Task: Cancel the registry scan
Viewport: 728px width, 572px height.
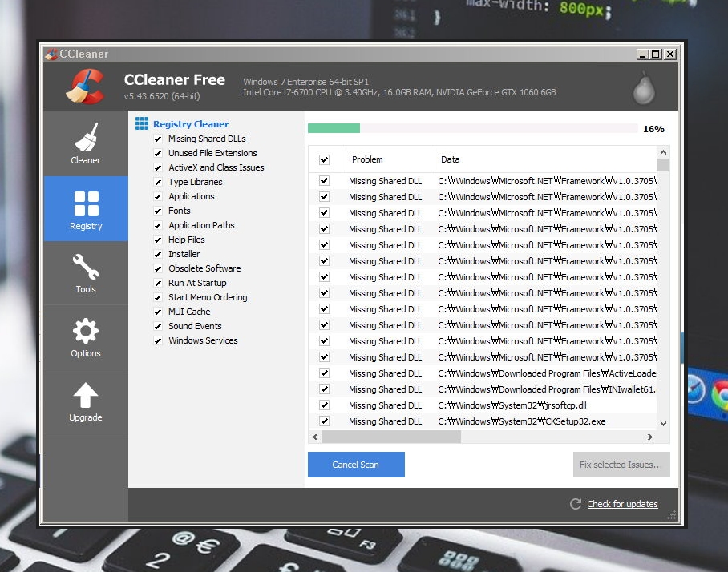Action: click(356, 465)
